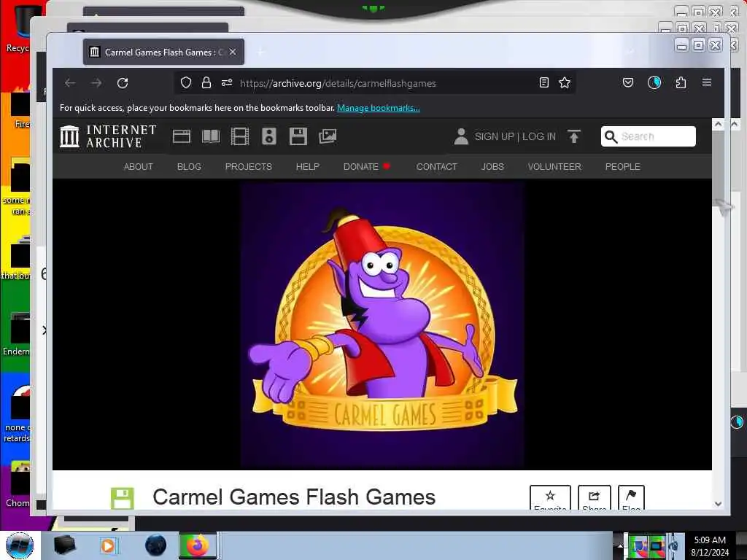747x560 pixels.
Task: Open the JOBS menu item
Action: tap(492, 167)
